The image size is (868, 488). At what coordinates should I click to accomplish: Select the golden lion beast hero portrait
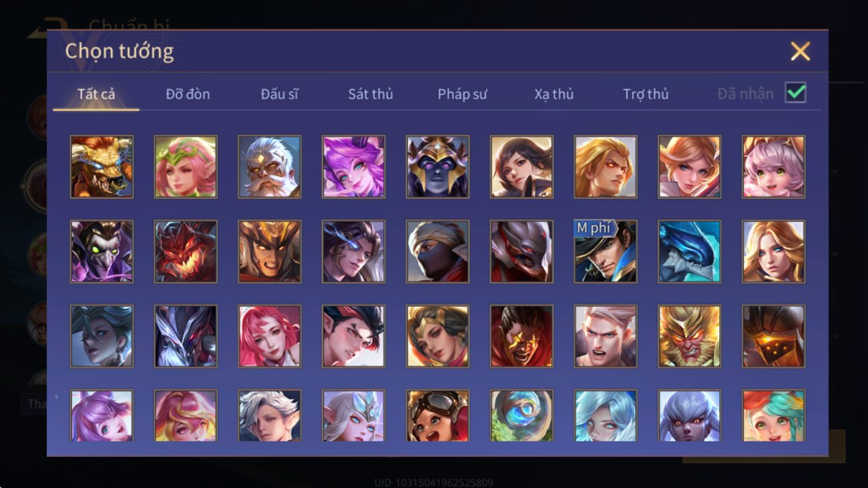(102, 167)
